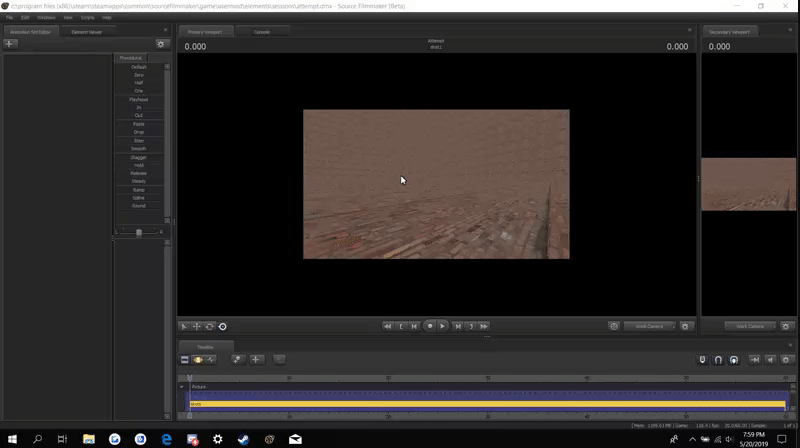The width and height of the screenshot is (800, 448).
Task: Apply the Default procedural preset
Action: pos(139,67)
